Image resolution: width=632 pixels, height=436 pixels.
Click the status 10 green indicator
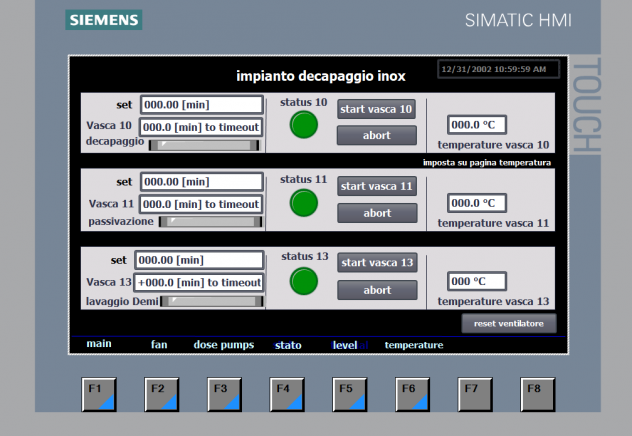(304, 125)
